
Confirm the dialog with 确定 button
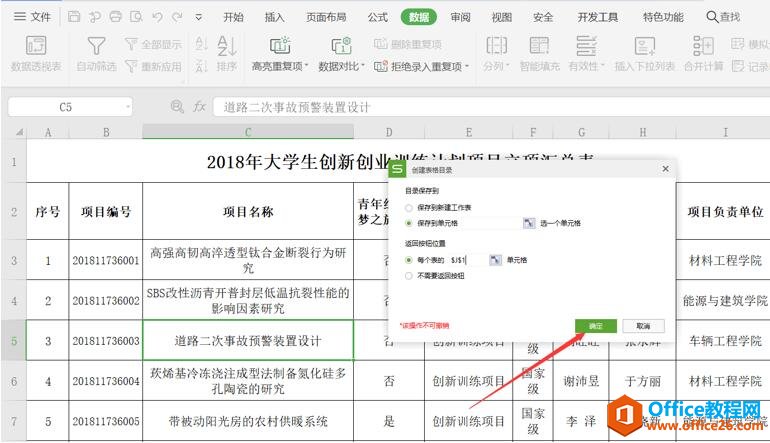click(x=595, y=326)
